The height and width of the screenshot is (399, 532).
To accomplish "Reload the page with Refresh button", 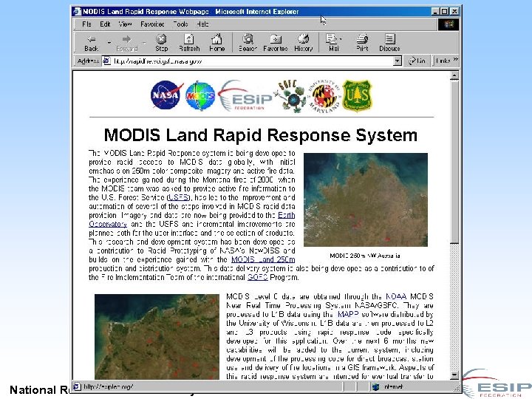I will click(x=189, y=43).
